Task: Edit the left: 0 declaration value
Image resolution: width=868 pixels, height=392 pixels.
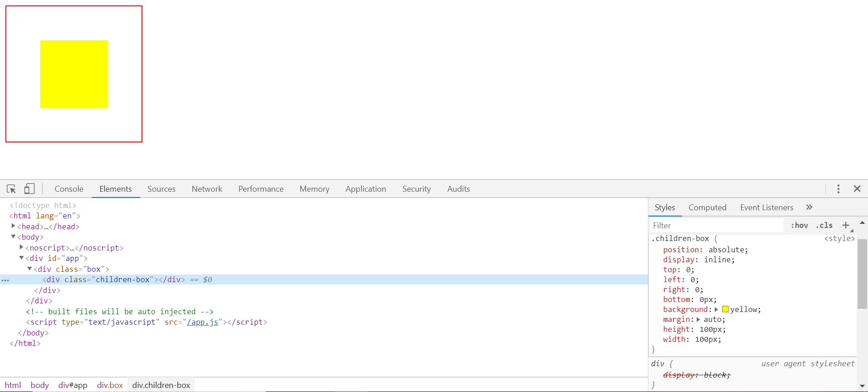Action: pos(693,279)
